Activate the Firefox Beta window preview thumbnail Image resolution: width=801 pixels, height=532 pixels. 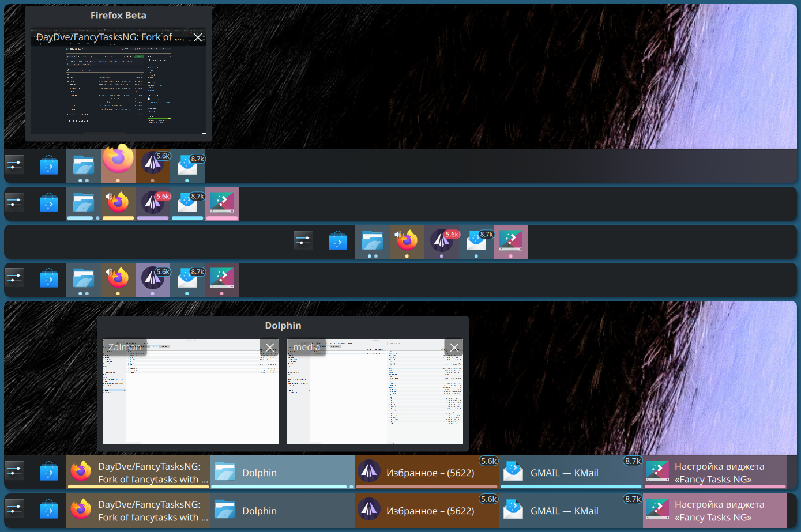[118, 81]
